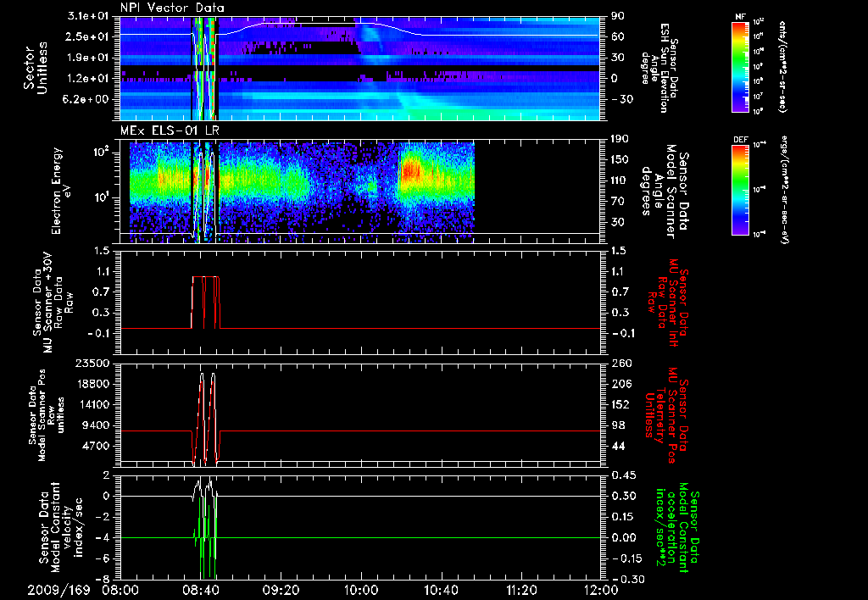Click the ELS electron energy spectrogram plot
The width and height of the screenshot is (868, 600).
point(359,191)
